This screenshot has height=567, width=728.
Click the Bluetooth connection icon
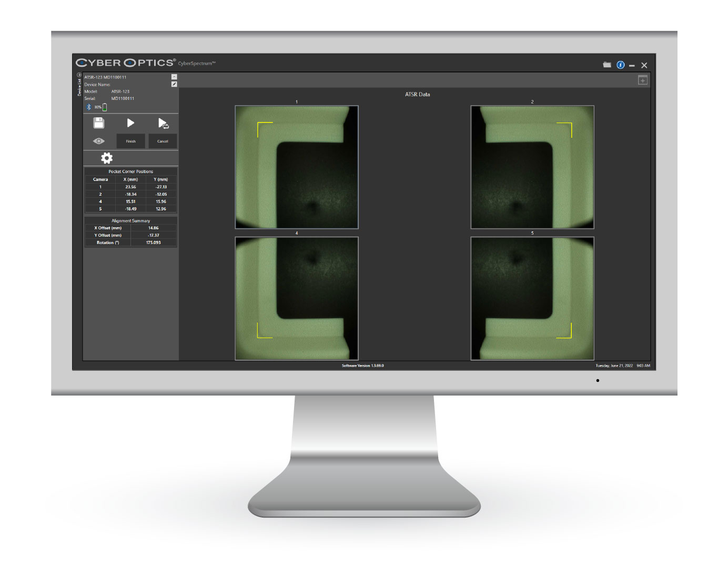coord(87,107)
